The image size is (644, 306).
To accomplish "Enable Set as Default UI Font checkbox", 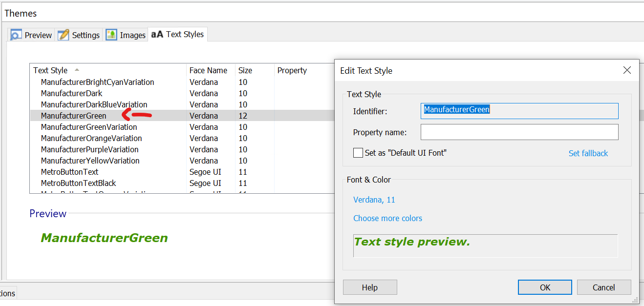I will [358, 153].
